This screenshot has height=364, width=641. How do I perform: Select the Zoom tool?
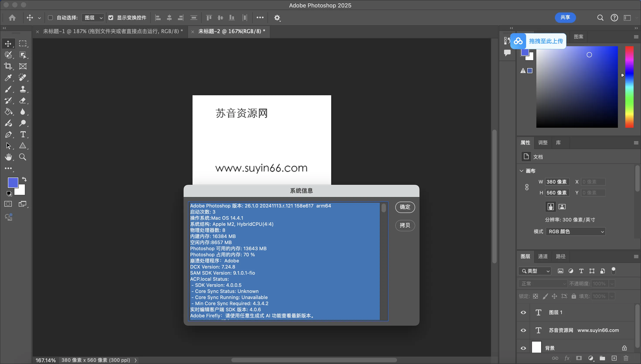pyautogui.click(x=23, y=157)
